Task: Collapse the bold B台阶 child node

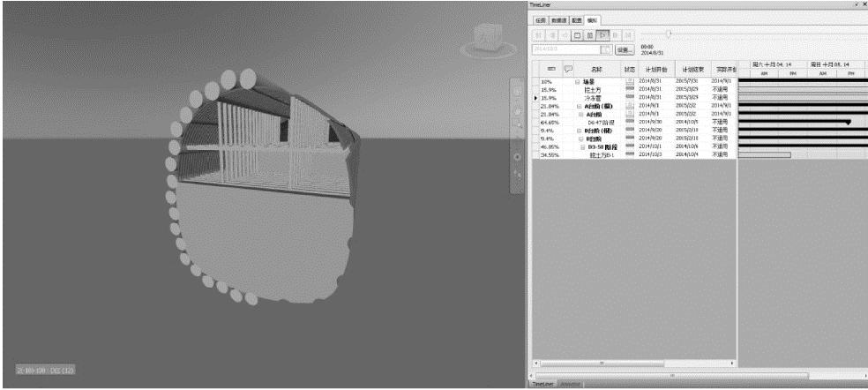Action: (580, 139)
